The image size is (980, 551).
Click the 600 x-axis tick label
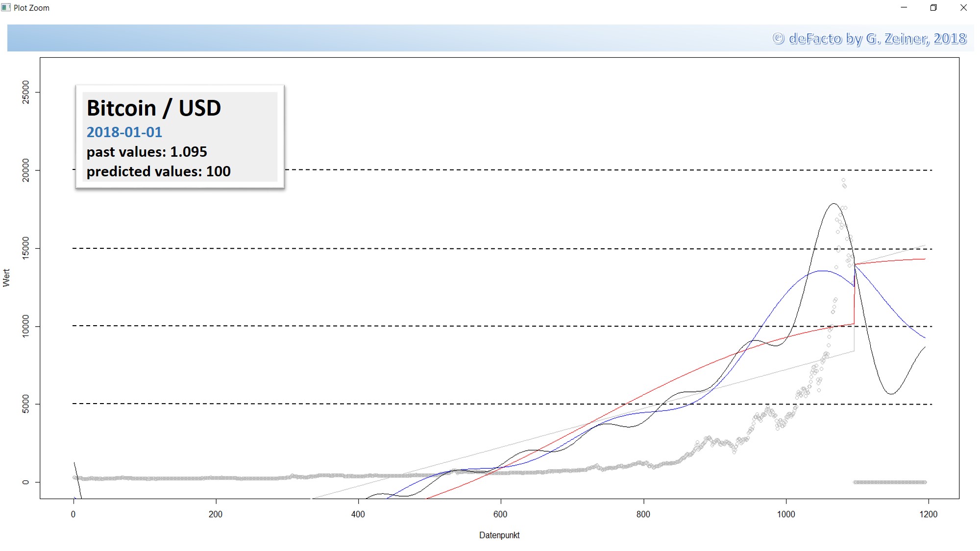[x=500, y=514]
